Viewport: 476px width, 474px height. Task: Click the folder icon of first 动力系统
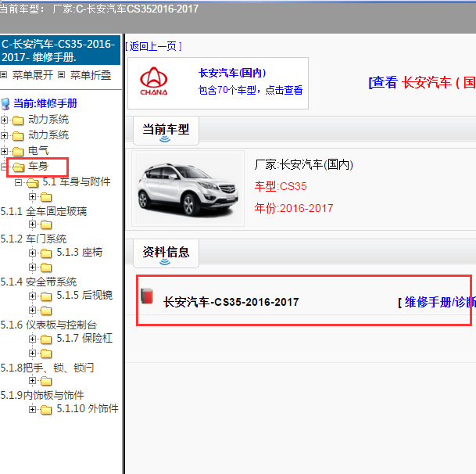pyautogui.click(x=18, y=120)
